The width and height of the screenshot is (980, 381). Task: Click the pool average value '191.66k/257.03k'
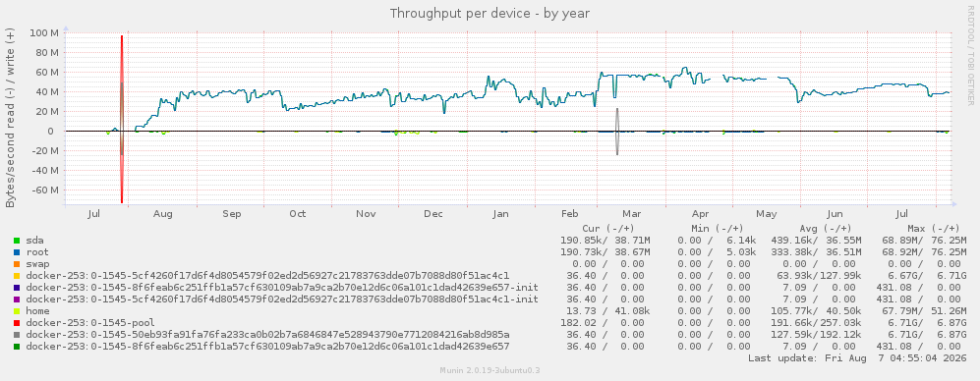(816, 322)
